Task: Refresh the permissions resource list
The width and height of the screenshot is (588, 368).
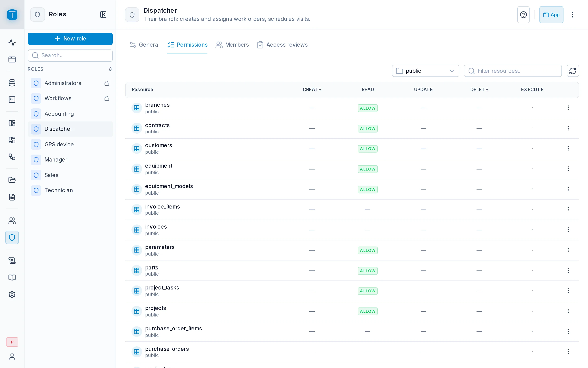Action: click(x=573, y=71)
